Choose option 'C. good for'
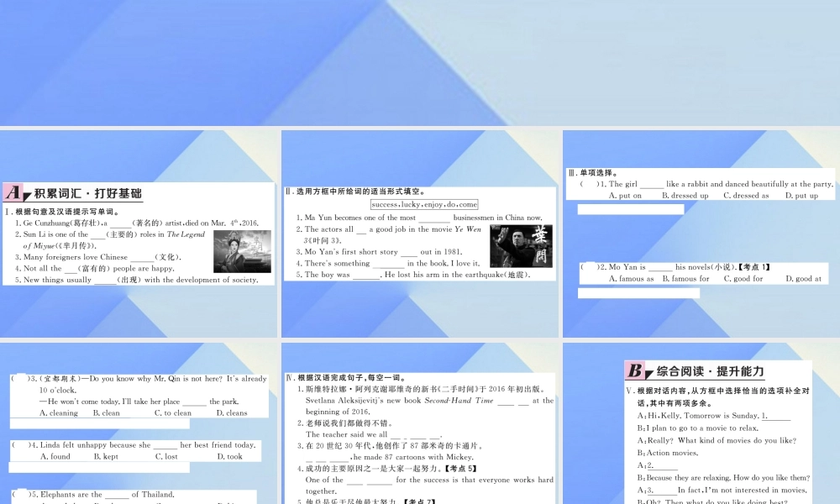The width and height of the screenshot is (840, 504). click(x=743, y=279)
